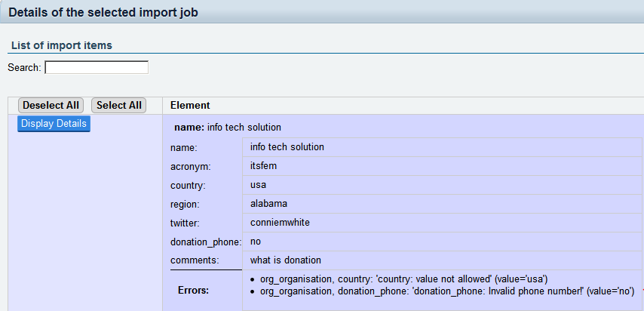
Task: Click the Element column header
Action: click(x=190, y=106)
